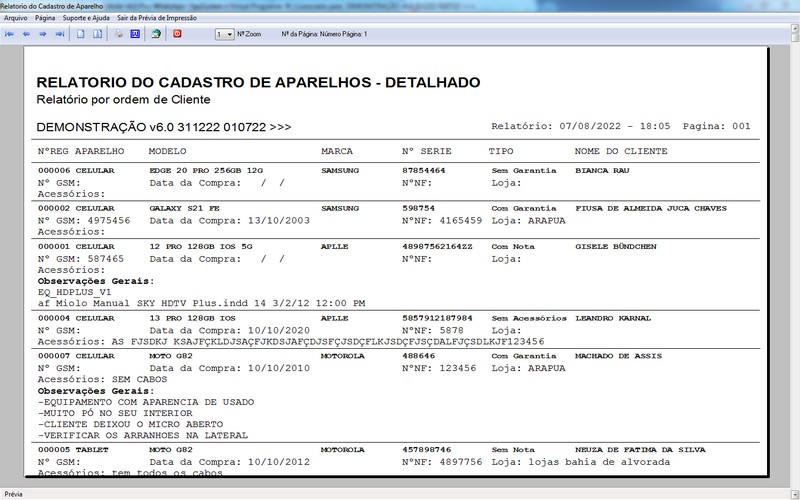Click the MODELO column header
Viewport: 800px width, 500px height.
coord(167,151)
